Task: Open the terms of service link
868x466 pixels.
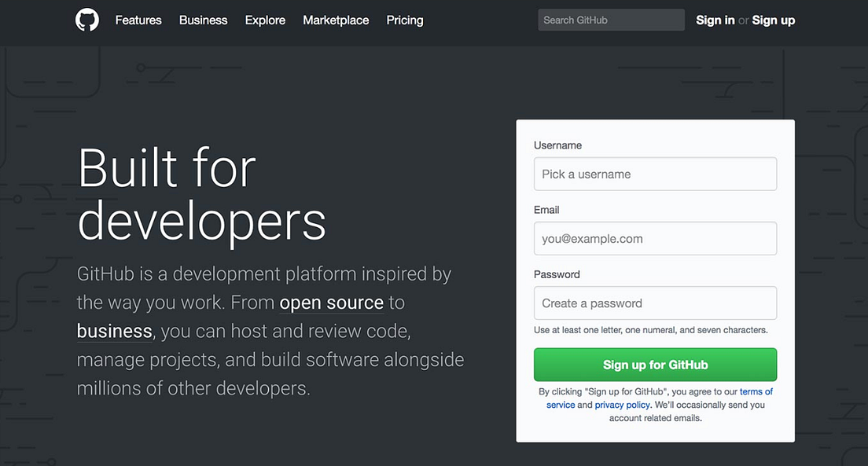Action: (756, 391)
